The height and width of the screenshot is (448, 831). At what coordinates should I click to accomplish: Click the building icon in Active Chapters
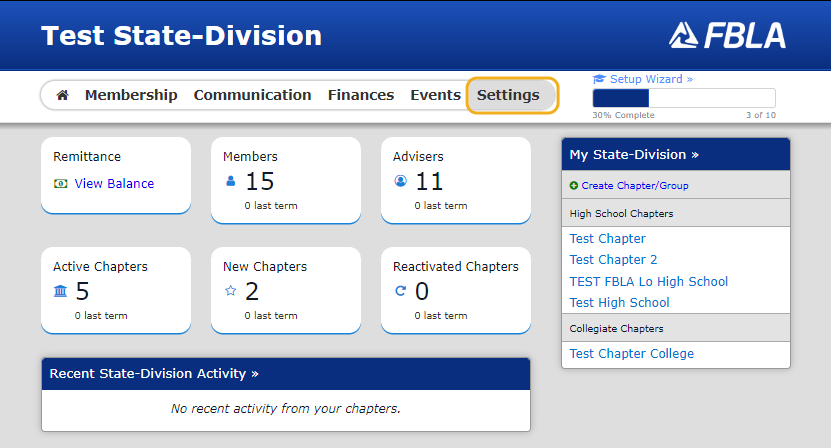point(60,291)
